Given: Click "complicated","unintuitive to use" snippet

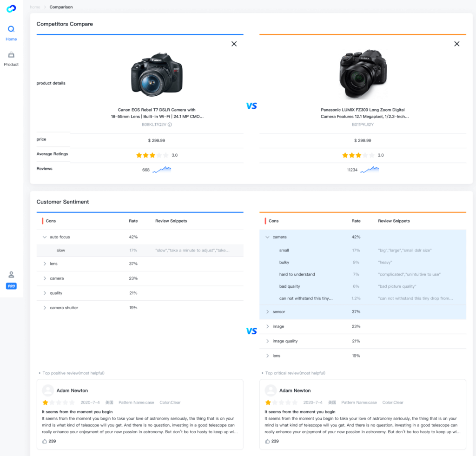Looking at the screenshot, I should pyautogui.click(x=409, y=274).
